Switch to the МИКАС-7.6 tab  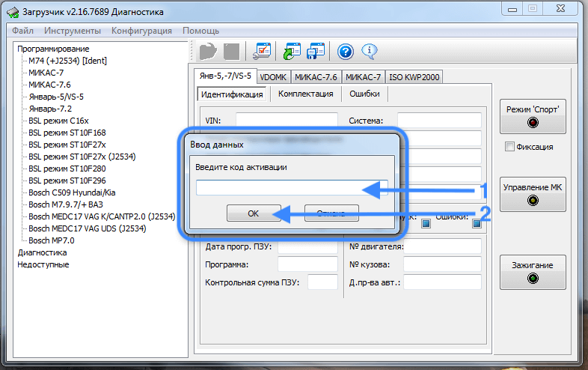coord(316,77)
